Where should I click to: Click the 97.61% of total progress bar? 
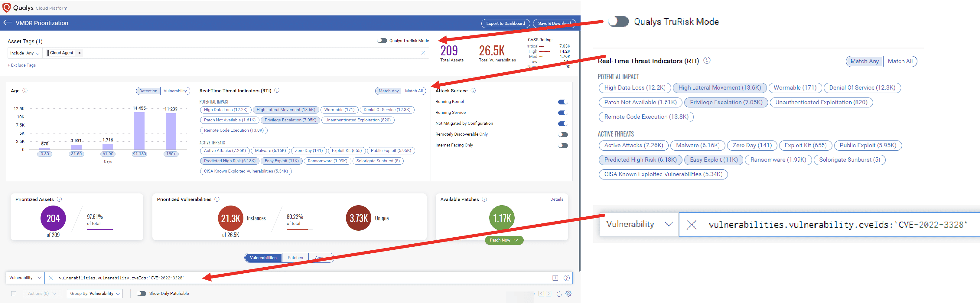point(100,229)
